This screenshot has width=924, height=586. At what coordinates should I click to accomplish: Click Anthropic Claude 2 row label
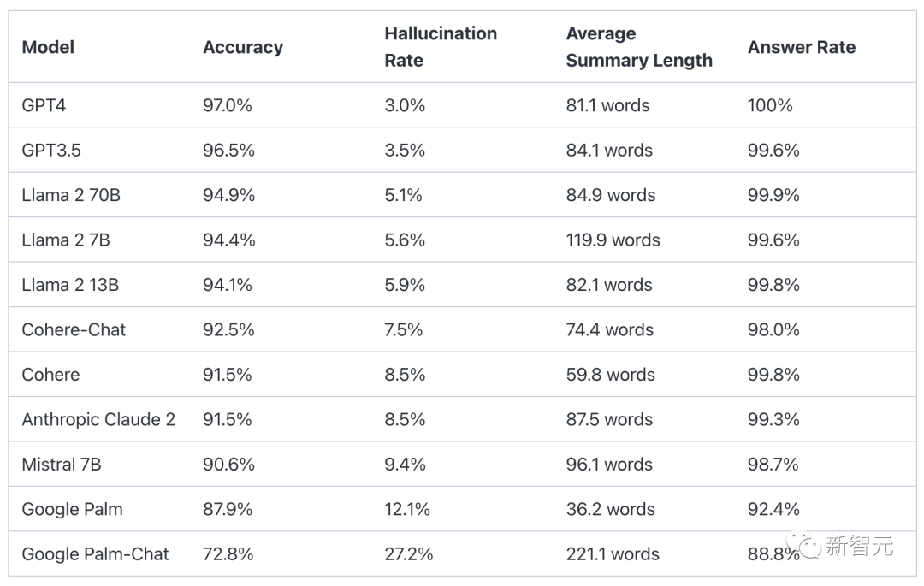click(98, 419)
